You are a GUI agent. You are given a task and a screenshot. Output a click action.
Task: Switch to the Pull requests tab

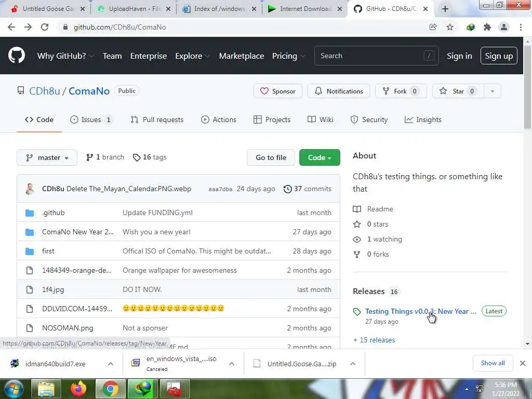pyautogui.click(x=157, y=119)
